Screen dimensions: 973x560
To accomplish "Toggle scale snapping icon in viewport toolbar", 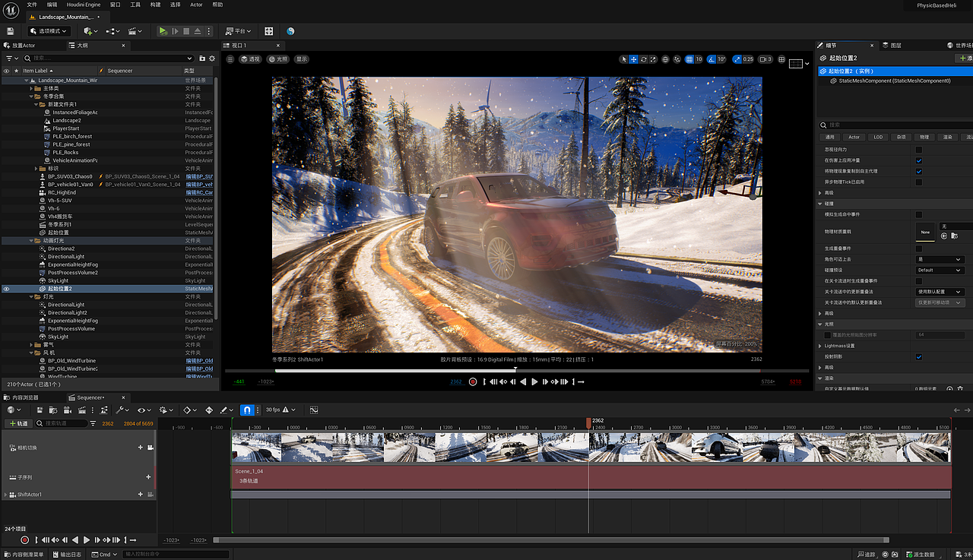I will pos(737,59).
